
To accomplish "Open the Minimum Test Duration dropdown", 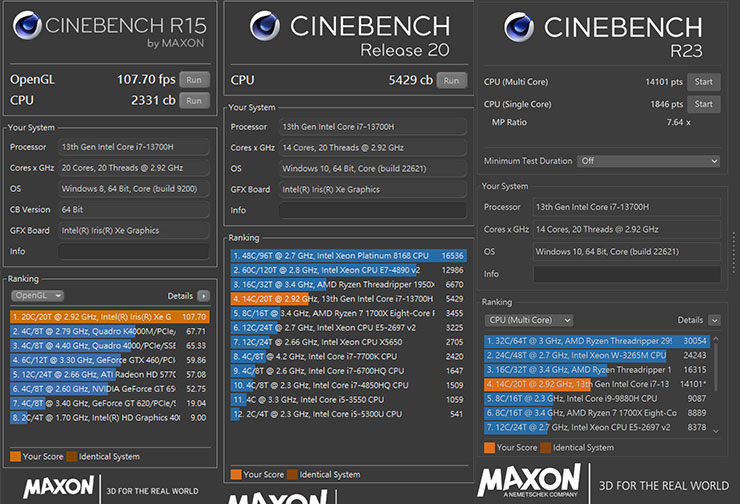I will [x=648, y=161].
